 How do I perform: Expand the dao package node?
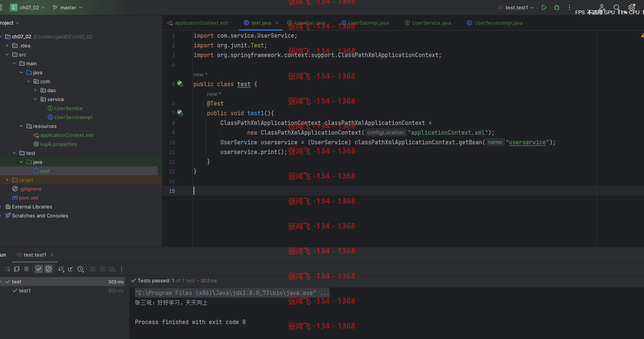[x=35, y=90]
